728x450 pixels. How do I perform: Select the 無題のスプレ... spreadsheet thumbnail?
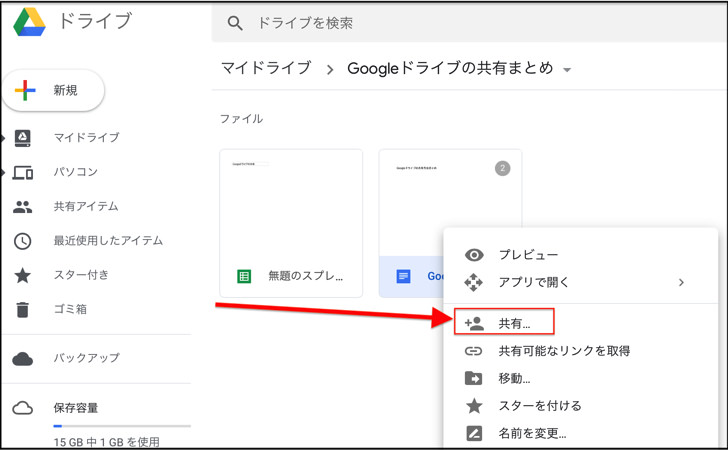tap(291, 223)
